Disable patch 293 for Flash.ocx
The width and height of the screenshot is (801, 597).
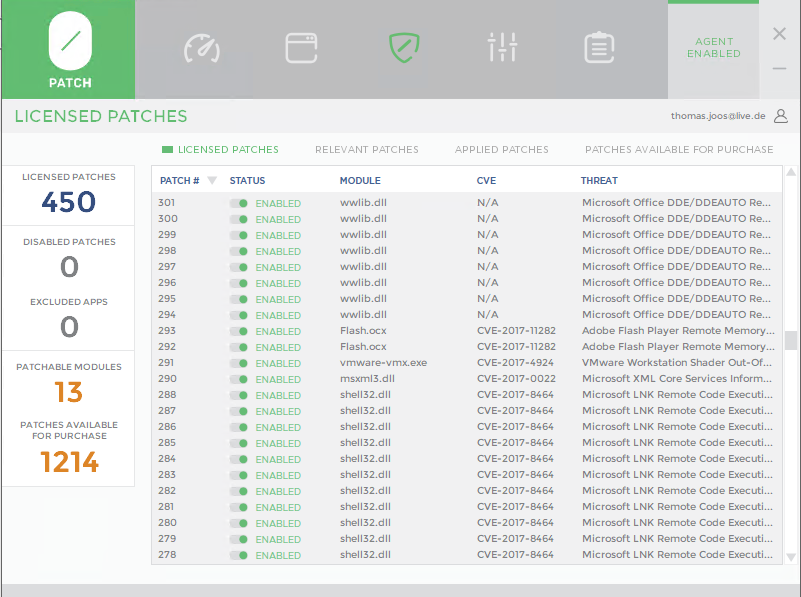point(239,331)
